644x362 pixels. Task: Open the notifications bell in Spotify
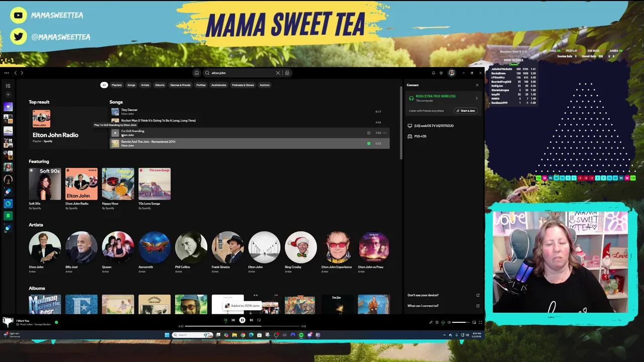(433, 73)
